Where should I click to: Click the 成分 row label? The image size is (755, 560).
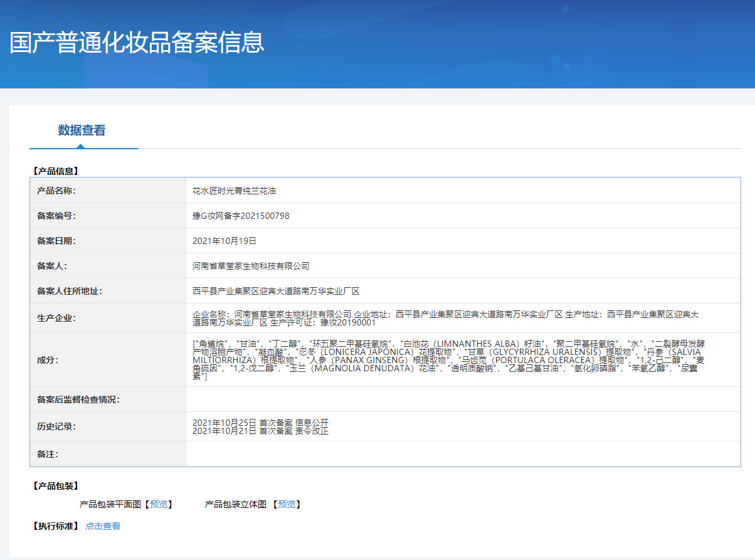[x=48, y=360]
